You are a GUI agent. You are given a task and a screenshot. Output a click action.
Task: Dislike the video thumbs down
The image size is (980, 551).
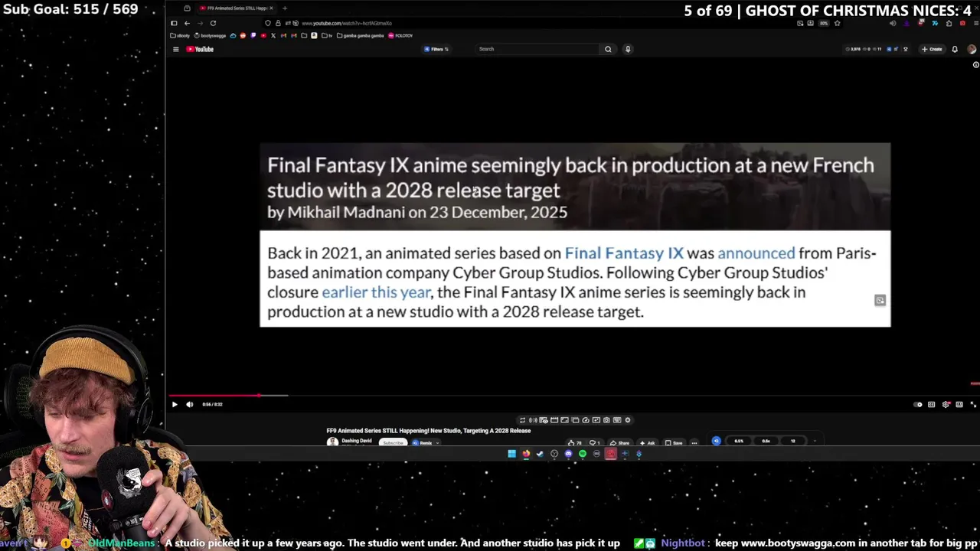pos(594,443)
